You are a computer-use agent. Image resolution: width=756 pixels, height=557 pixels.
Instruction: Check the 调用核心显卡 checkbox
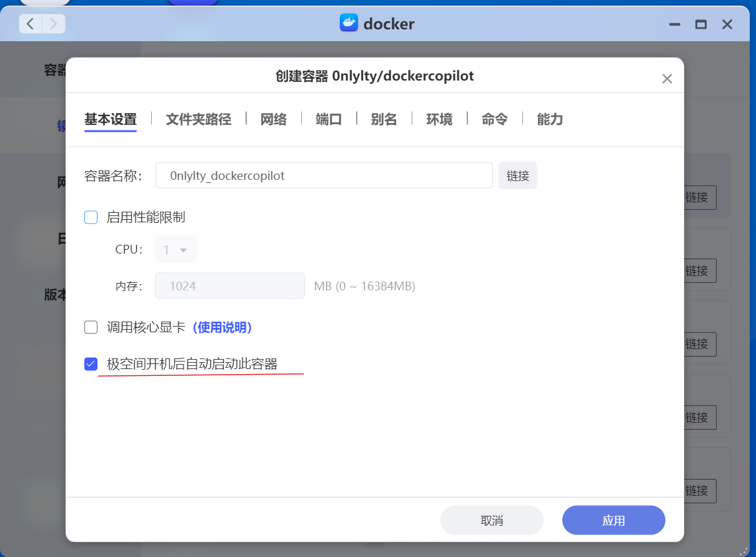[91, 327]
